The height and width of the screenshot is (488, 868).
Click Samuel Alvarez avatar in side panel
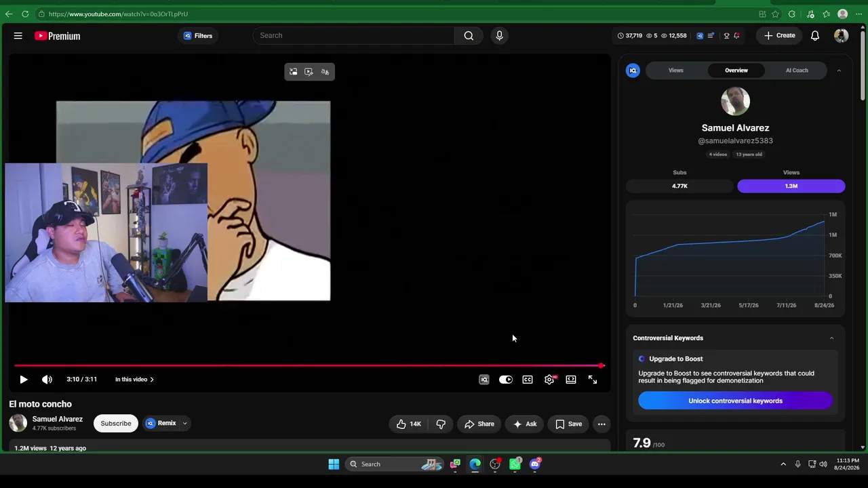click(x=736, y=102)
